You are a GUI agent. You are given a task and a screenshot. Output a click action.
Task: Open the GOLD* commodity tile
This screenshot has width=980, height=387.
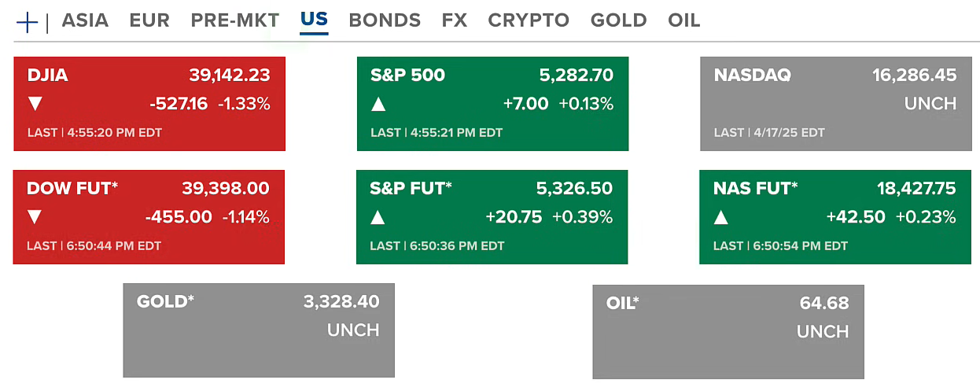258,330
